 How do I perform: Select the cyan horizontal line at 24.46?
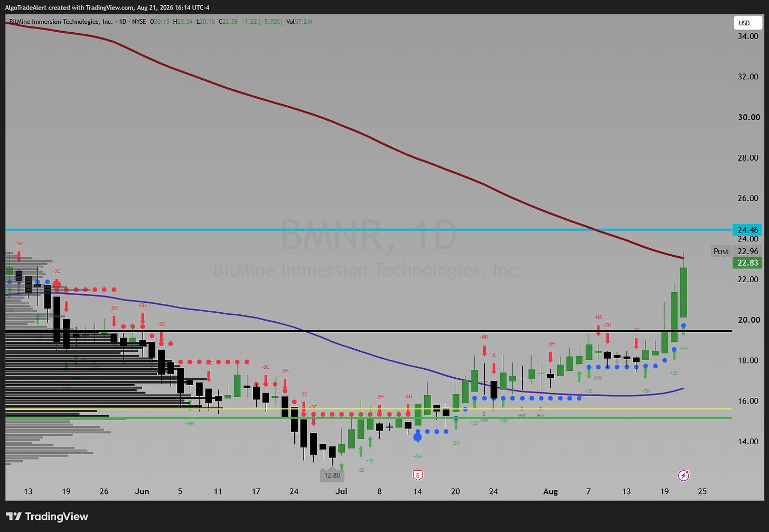pyautogui.click(x=369, y=230)
